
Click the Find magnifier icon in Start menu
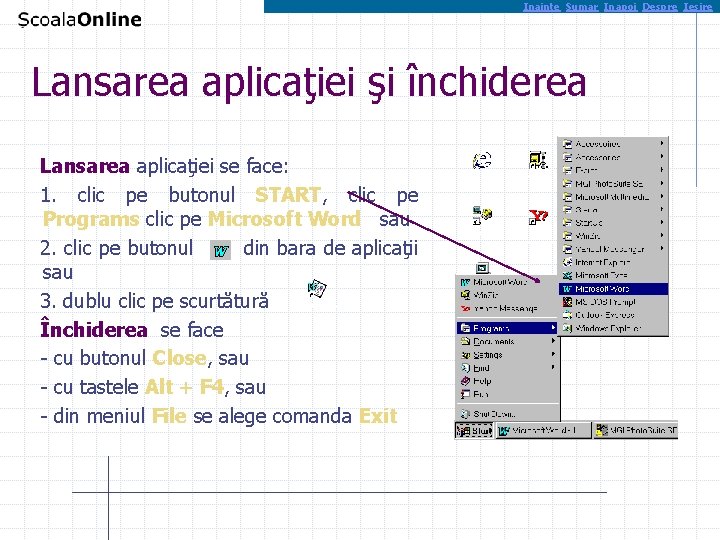[x=466, y=368]
